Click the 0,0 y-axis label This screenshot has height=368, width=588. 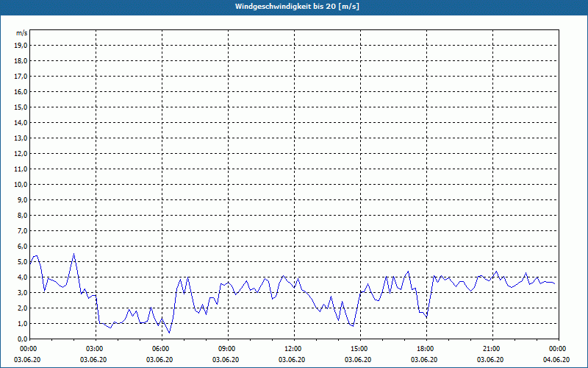[22, 339]
